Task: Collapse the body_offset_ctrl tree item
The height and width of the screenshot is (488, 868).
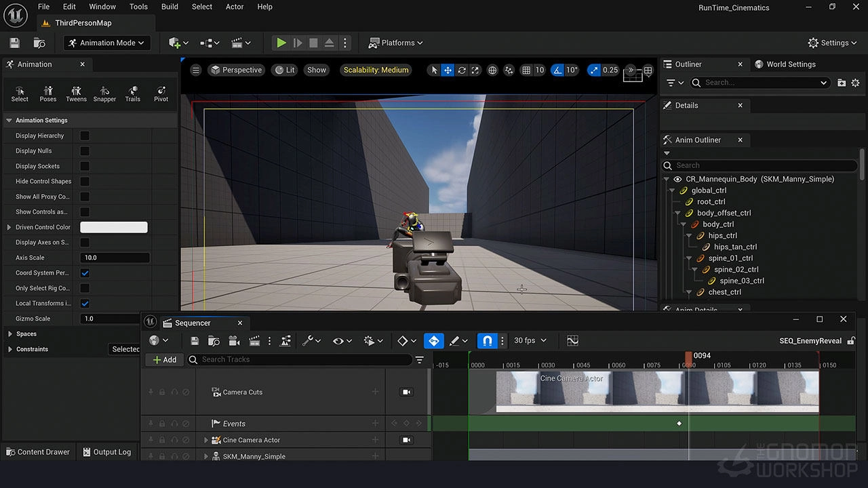Action: coord(677,212)
